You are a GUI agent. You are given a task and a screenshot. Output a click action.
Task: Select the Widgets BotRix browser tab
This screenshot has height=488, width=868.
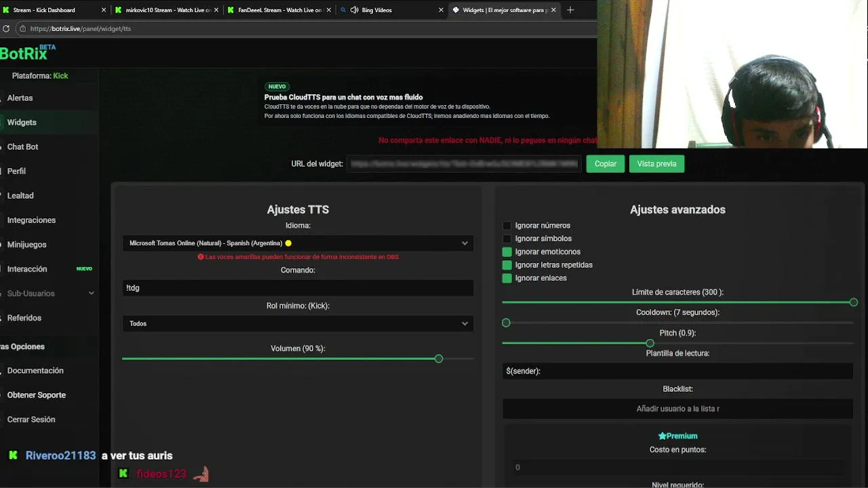click(x=505, y=10)
